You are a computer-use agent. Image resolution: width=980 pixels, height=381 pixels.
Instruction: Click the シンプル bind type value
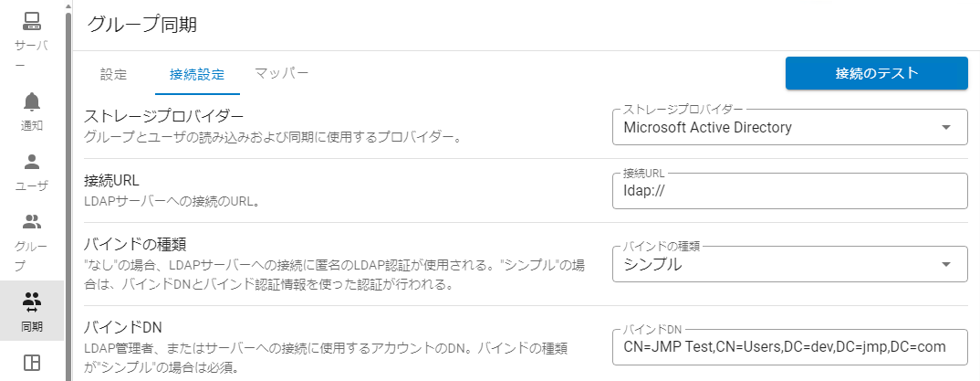(x=652, y=265)
